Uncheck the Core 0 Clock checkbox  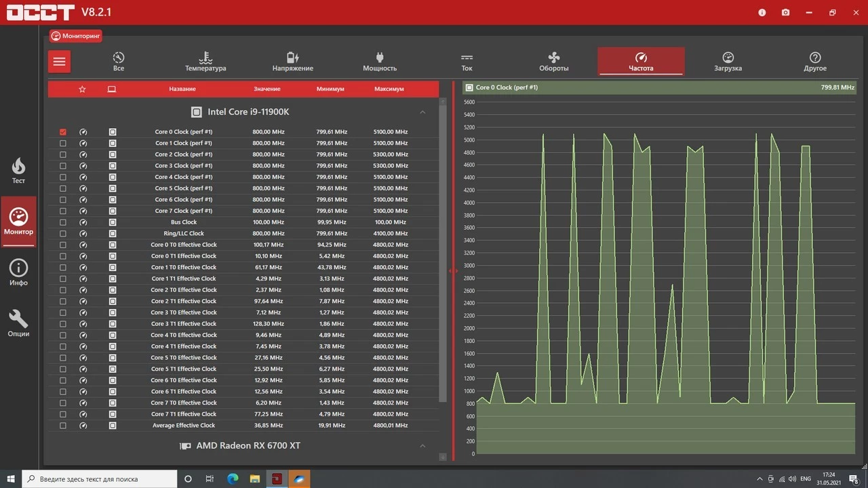click(x=63, y=132)
